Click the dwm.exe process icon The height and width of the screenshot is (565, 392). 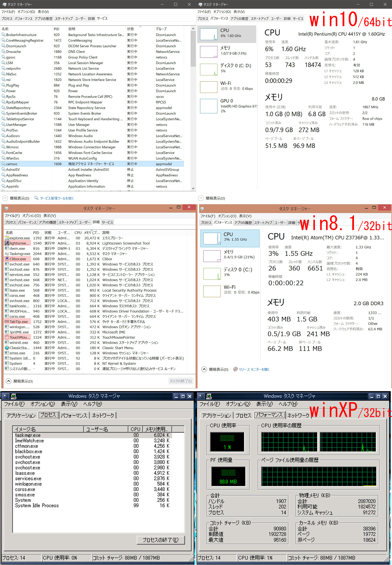(x=7, y=248)
